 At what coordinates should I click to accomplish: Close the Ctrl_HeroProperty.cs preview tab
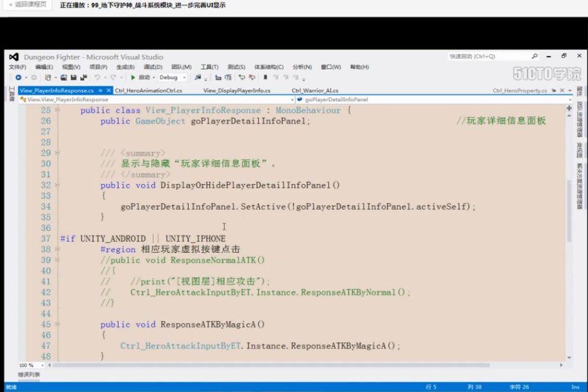(560, 90)
